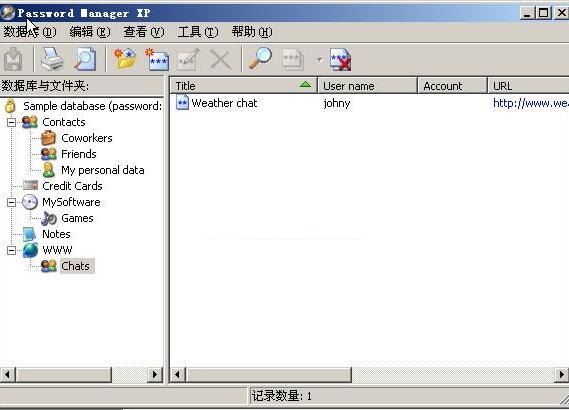Select the Games folder label
569x410 pixels.
(x=77, y=218)
